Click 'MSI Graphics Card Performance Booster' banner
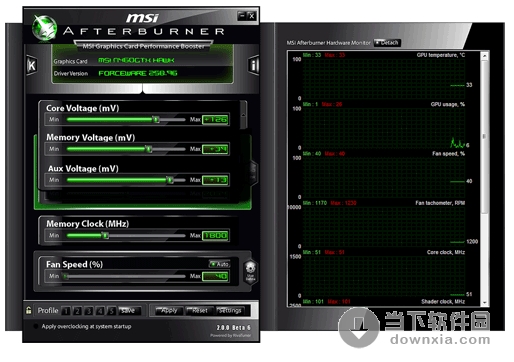The width and height of the screenshot is (514, 362). (x=143, y=46)
